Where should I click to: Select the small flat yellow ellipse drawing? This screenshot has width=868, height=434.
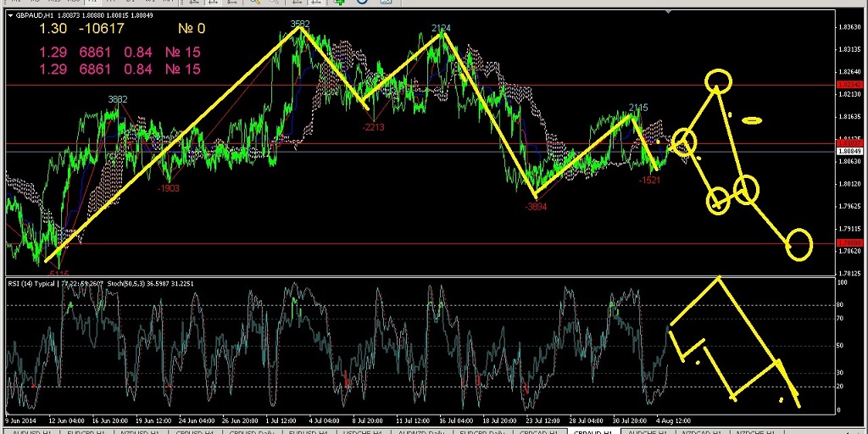coord(751,120)
